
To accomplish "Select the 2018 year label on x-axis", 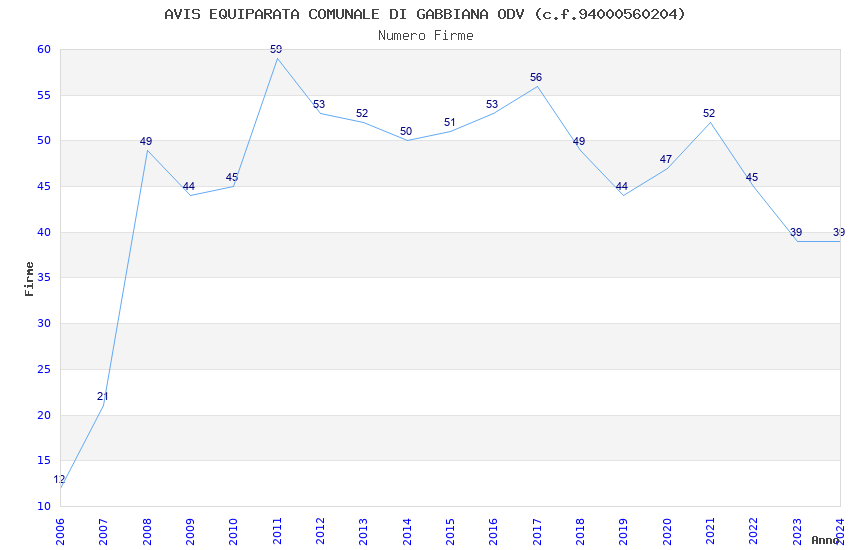I will click(x=581, y=532).
